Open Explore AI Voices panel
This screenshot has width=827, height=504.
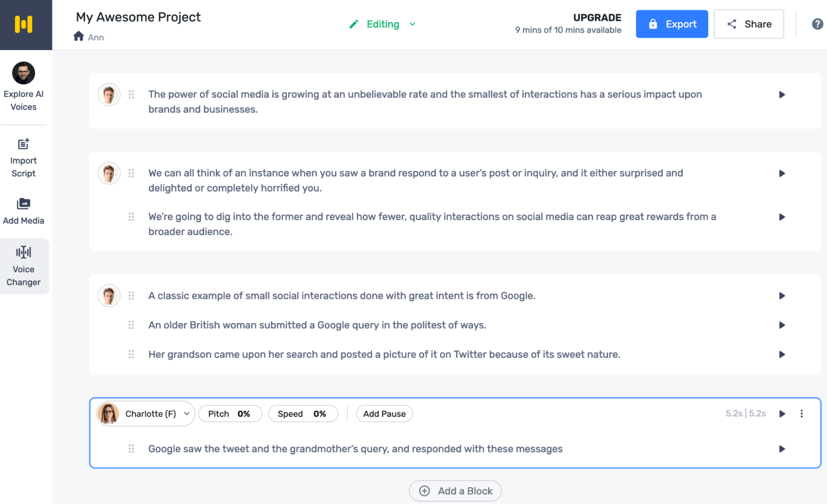24,87
